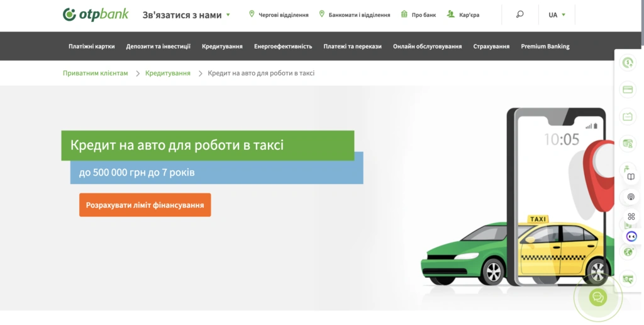Click the OTP Bank logo
The height and width of the screenshot is (325, 644).
point(96,14)
